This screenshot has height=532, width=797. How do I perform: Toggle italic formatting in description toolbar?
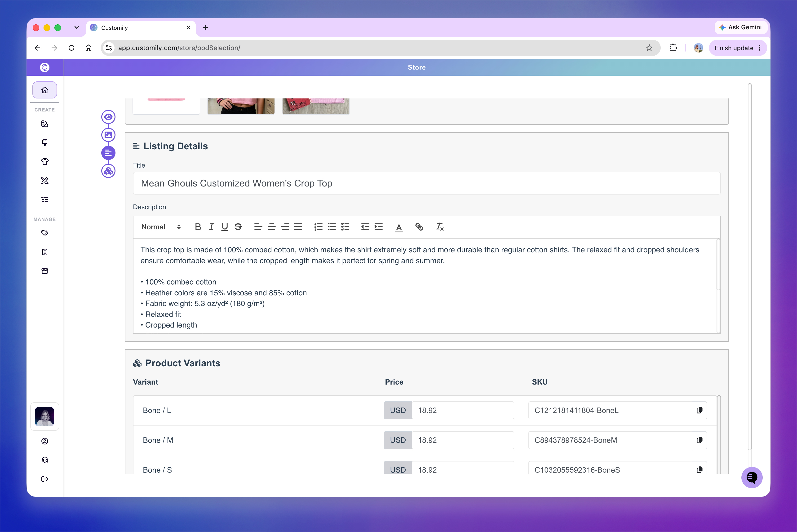click(211, 227)
